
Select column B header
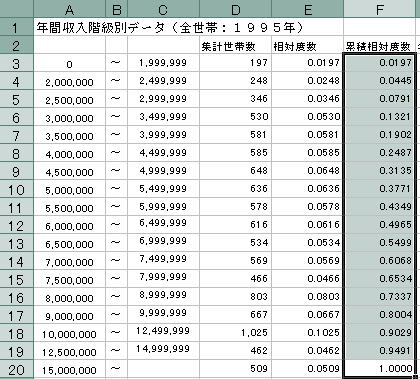(x=116, y=9)
